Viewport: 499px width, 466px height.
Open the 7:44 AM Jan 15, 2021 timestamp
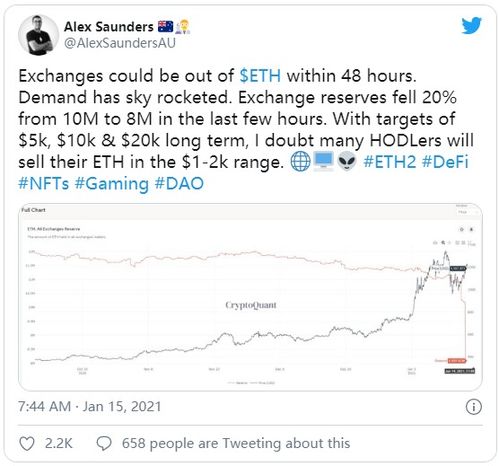click(90, 407)
